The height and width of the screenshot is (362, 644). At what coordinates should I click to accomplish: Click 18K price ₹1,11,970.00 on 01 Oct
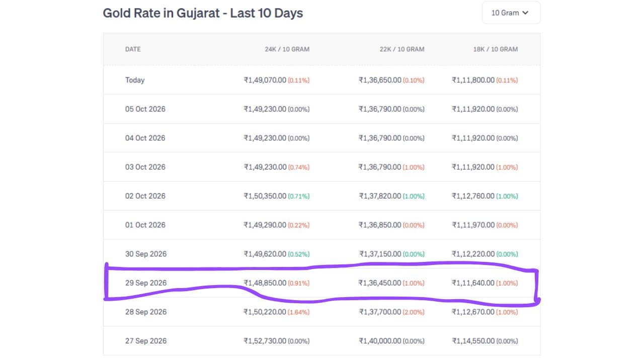[x=473, y=225]
